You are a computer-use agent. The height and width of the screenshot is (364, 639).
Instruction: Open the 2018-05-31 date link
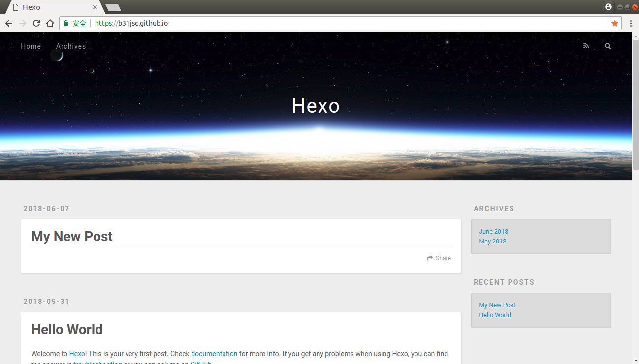(x=47, y=302)
